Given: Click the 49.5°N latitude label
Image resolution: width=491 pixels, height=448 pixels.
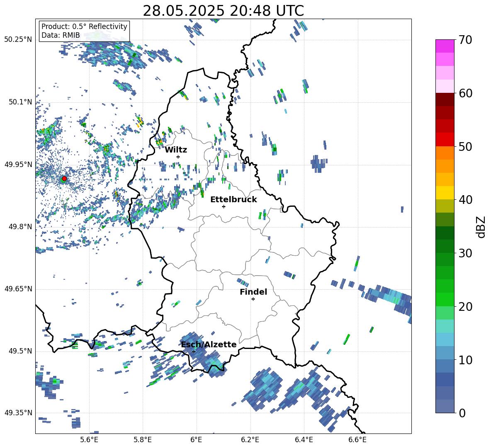Looking at the screenshot, I should pyautogui.click(x=20, y=351).
